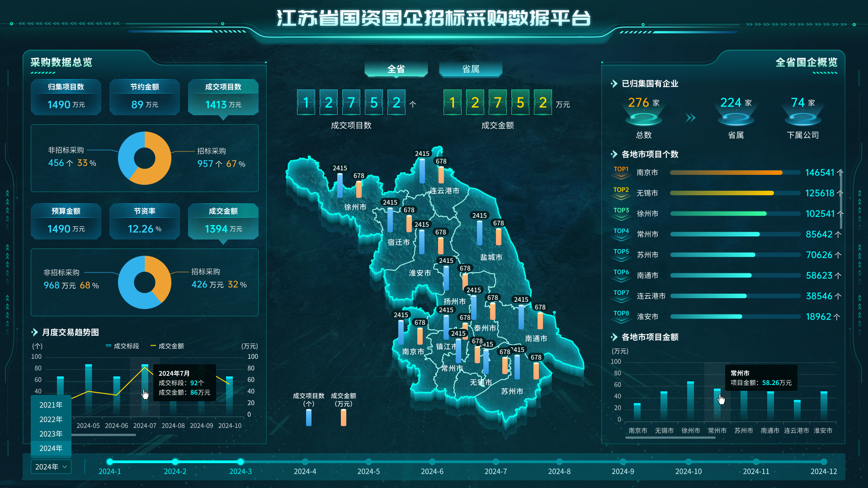The width and height of the screenshot is (868, 488).
Task: Click the 下属公司 platform icon under 74
Action: tap(802, 118)
